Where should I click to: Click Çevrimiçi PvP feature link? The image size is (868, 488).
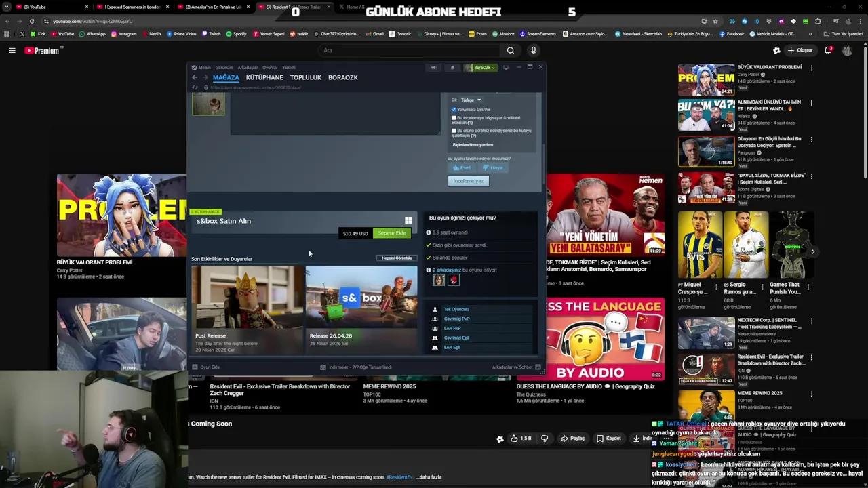point(456,319)
